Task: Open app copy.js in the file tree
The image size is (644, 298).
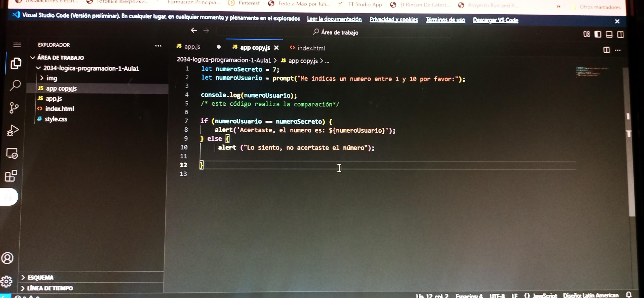Action: coord(97,88)
